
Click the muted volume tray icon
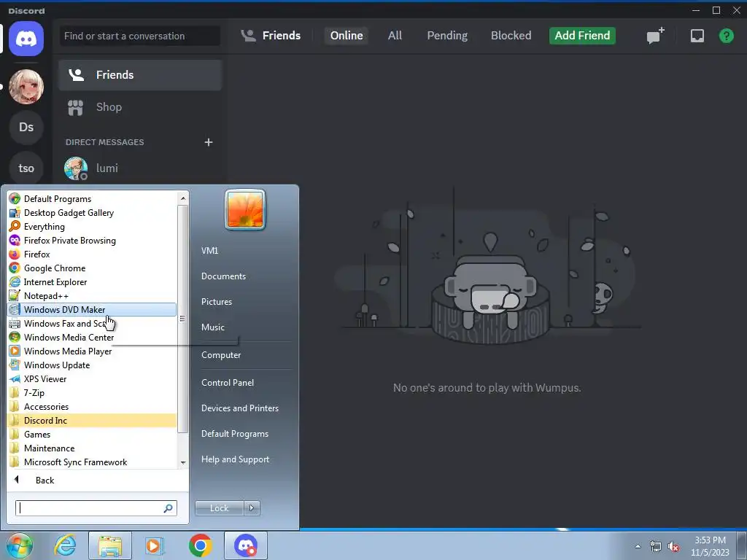673,547
